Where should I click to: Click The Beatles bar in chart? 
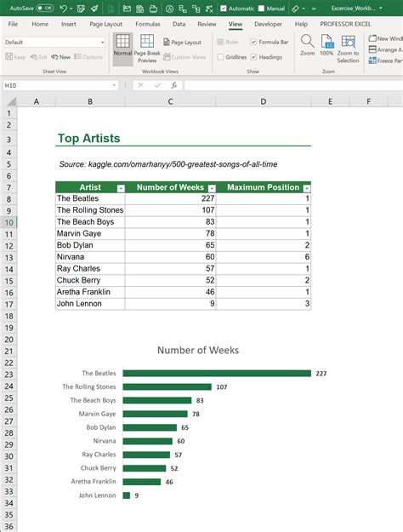click(217, 373)
